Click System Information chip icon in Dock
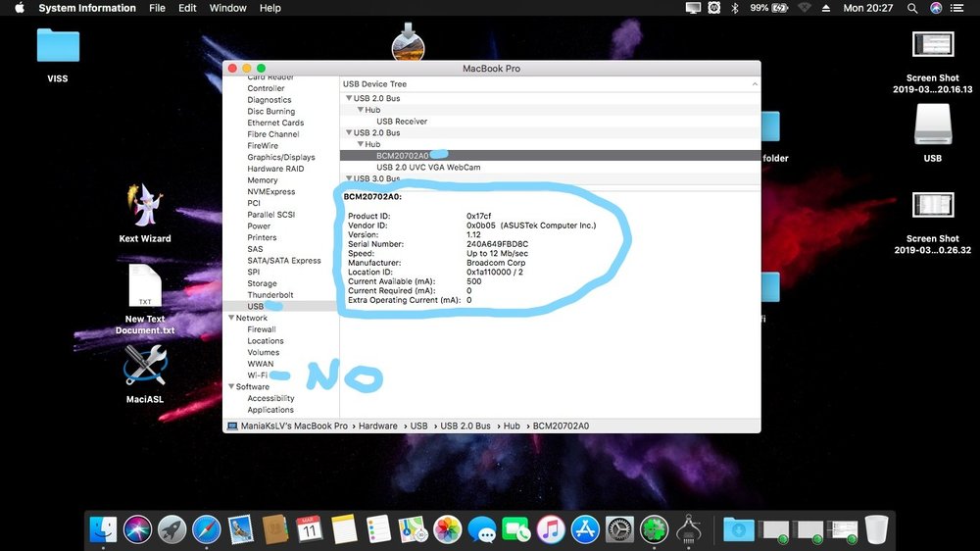 (x=688, y=529)
